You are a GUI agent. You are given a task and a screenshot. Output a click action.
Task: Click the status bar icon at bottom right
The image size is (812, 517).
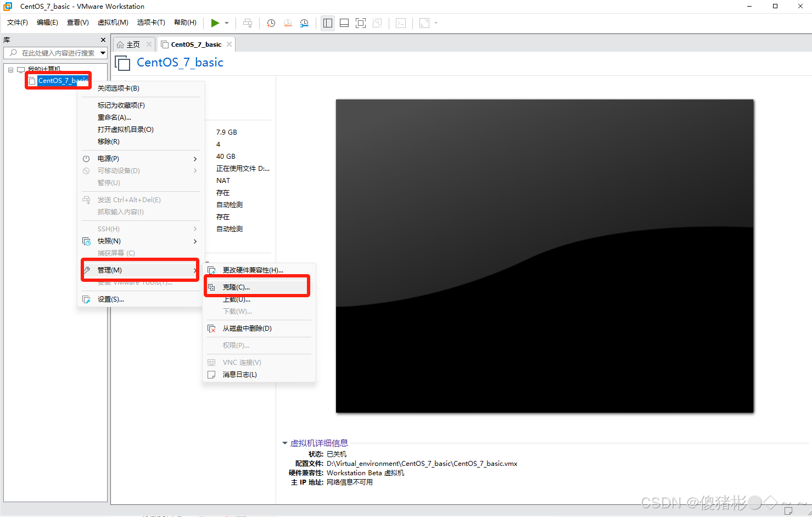click(788, 511)
